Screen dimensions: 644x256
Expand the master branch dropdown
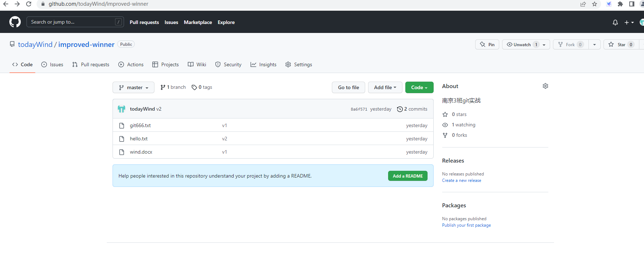133,87
